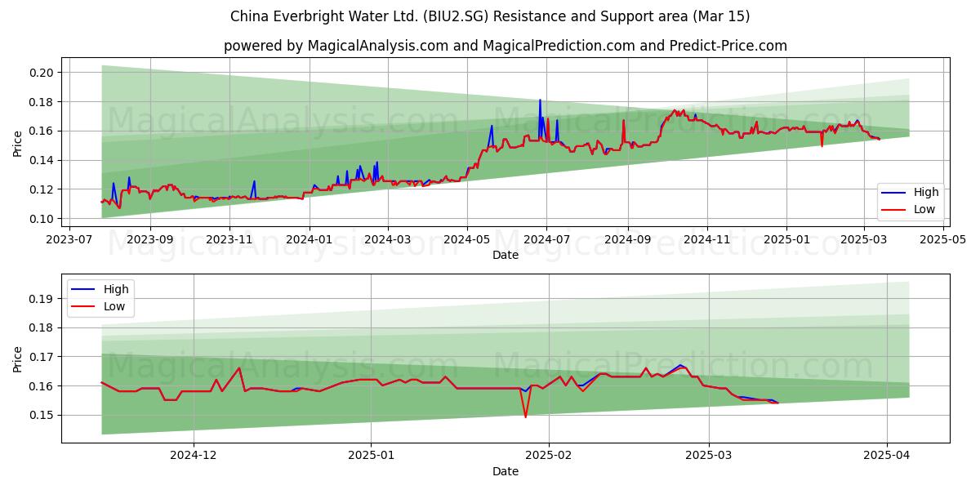
Task: Click the lower chart 'Price' axis label
Action: (x=17, y=359)
